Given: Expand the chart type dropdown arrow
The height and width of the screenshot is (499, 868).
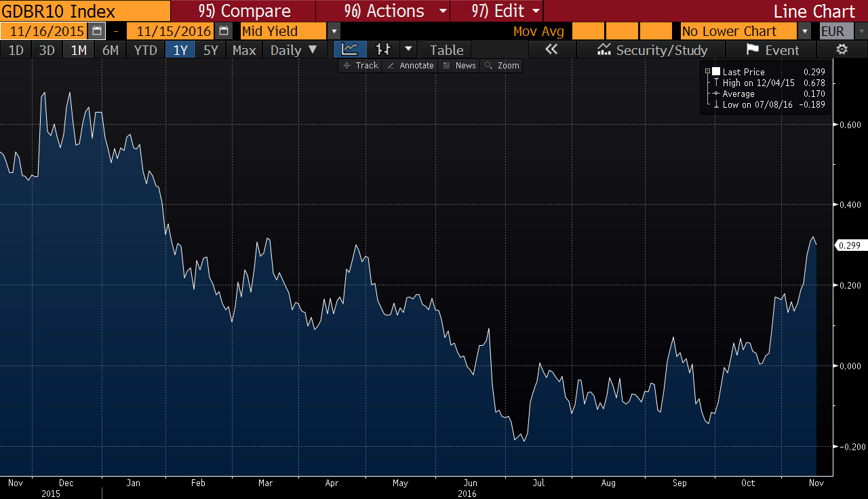Looking at the screenshot, I should (x=408, y=49).
